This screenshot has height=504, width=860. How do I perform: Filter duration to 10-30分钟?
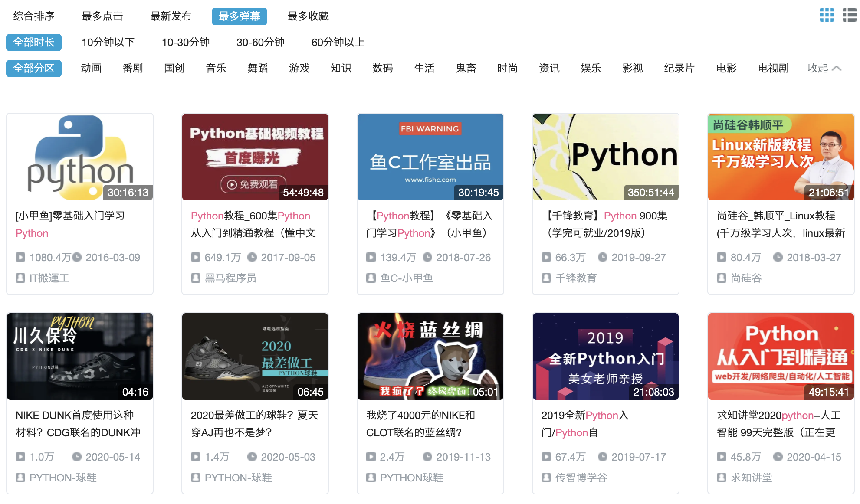(186, 42)
